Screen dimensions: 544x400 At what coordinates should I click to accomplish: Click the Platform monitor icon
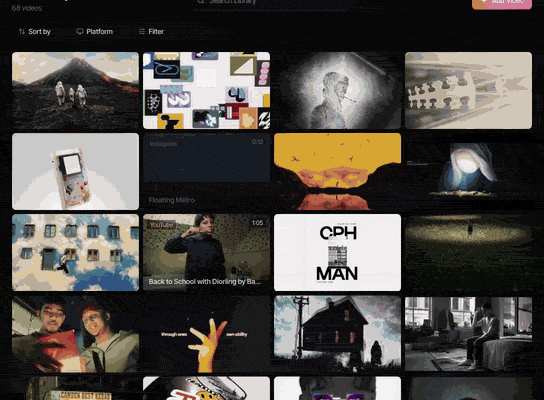pos(80,32)
